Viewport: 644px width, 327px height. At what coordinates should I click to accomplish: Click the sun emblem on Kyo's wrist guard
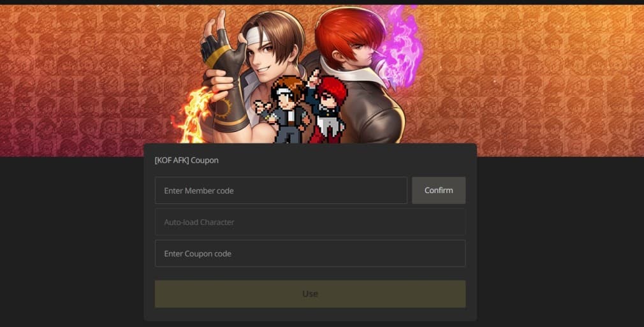tap(224, 108)
